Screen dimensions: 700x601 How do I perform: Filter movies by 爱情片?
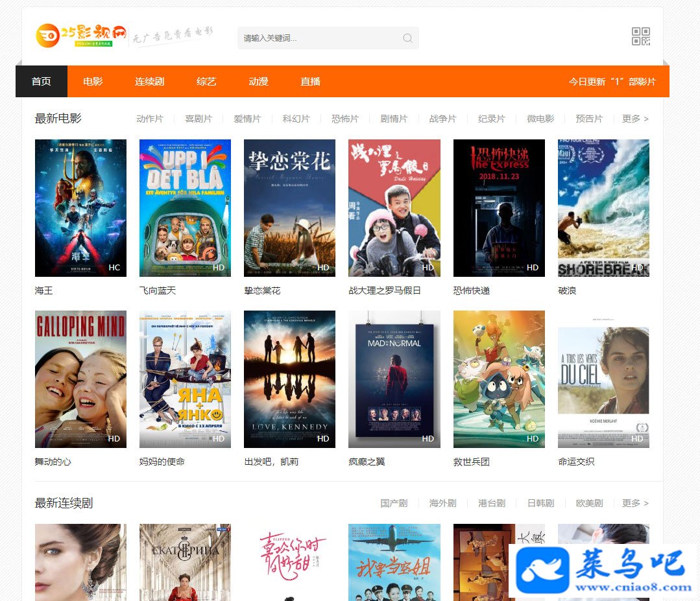pos(247,119)
